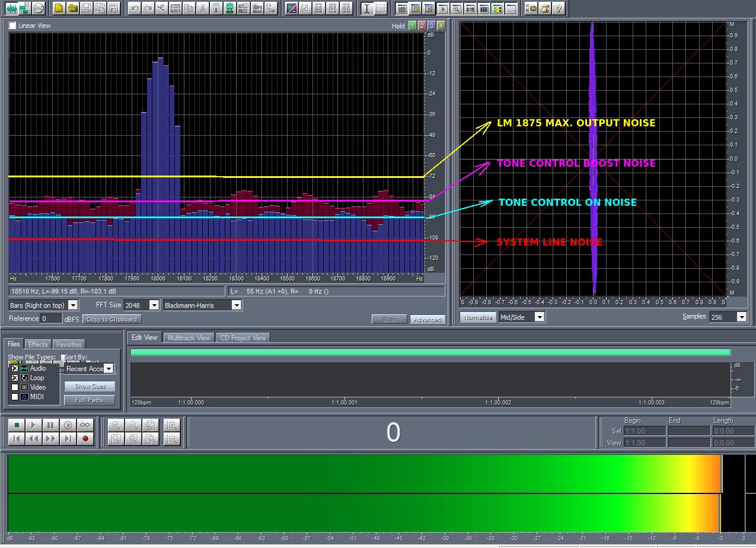Check the Video file type checkbox
Viewport: 756px width, 548px height.
(x=15, y=387)
